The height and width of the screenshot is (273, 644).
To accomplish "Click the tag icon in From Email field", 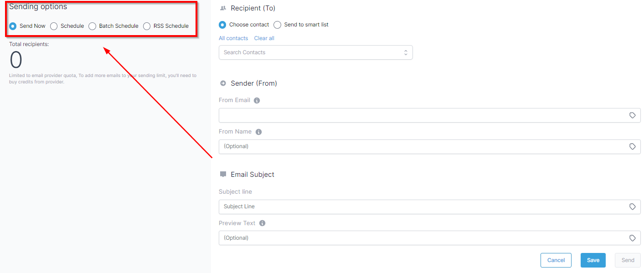I will click(x=632, y=115).
